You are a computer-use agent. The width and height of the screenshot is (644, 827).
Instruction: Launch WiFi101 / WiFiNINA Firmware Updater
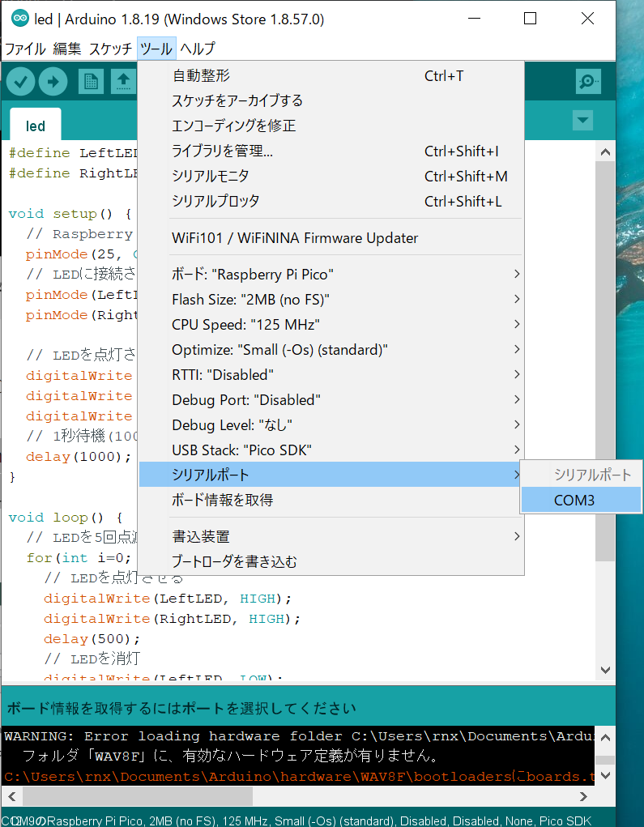pos(331,238)
